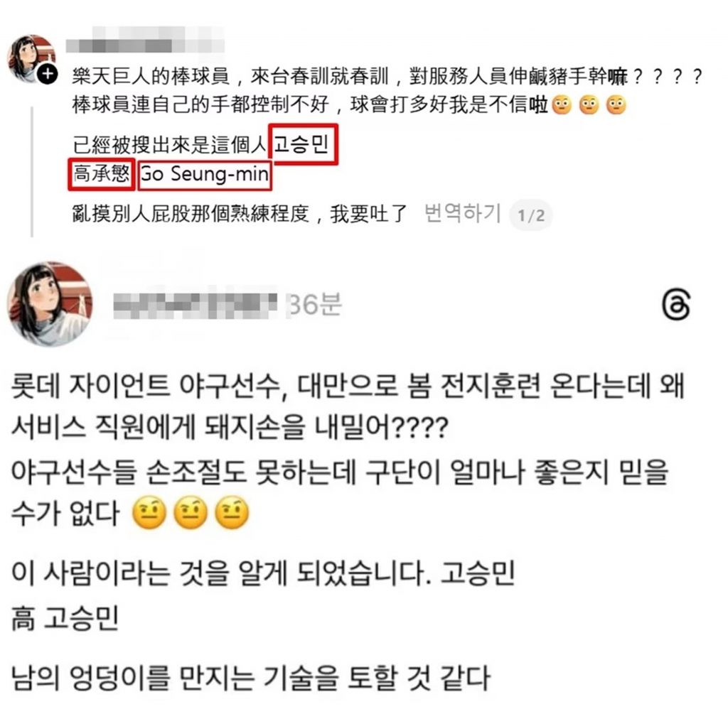Select the 1/2 page indicator badge
728x714 pixels.
pyautogui.click(x=531, y=215)
